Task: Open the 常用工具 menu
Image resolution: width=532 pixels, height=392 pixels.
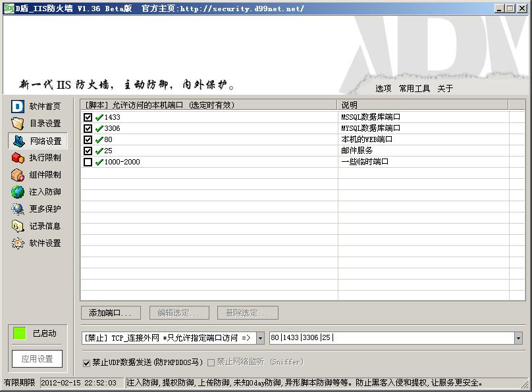Action: (x=414, y=88)
